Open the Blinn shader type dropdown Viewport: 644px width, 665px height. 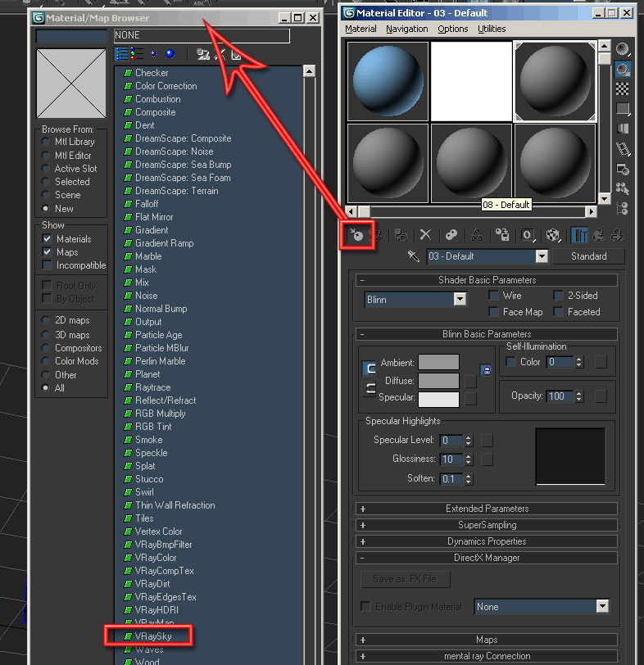460,300
